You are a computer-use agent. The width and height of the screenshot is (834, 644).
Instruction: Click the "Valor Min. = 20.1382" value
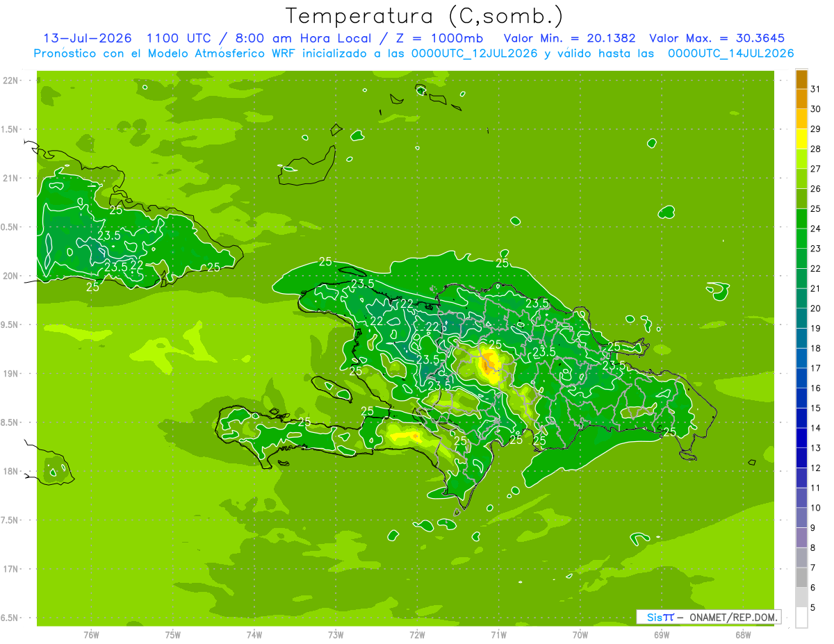[569, 38]
